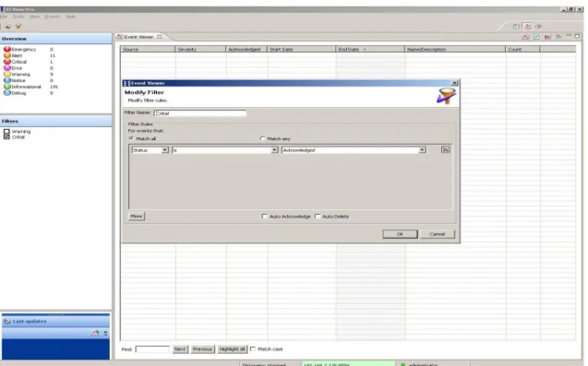588x366 pixels.
Task: Enable the Auto Acknowledge checkbox
Action: (x=264, y=217)
